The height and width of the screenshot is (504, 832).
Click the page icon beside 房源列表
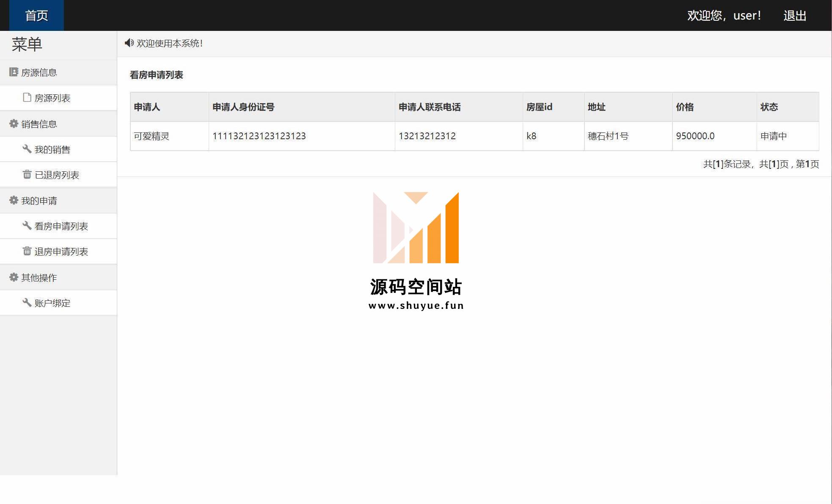(x=27, y=98)
